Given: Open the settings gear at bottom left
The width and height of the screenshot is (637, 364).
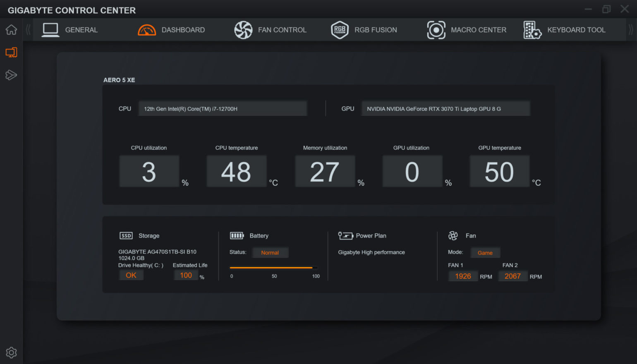Looking at the screenshot, I should tap(11, 352).
